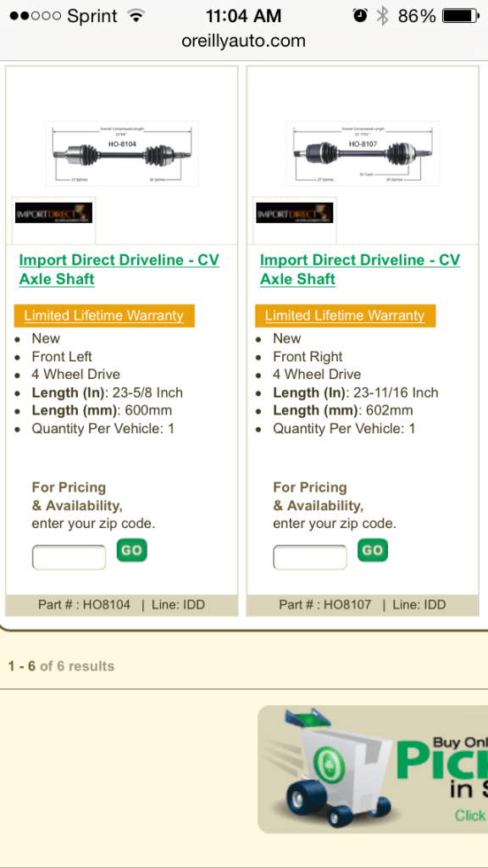This screenshot has width=488, height=868.
Task: Tap the battery icon in the status bar
Action: 461,16
